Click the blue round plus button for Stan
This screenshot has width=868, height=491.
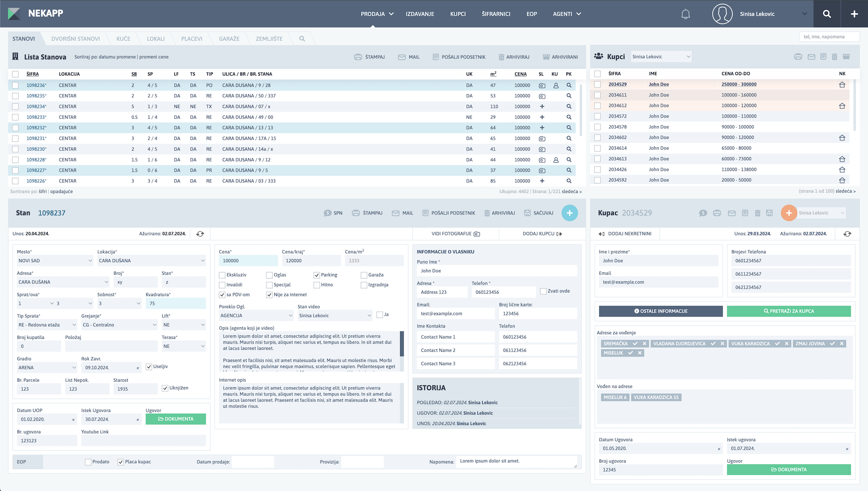[x=569, y=213]
